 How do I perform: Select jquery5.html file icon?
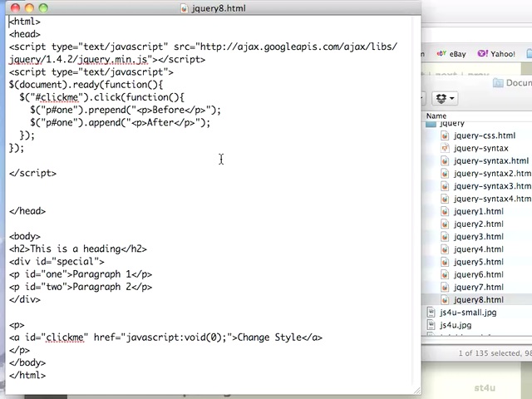click(445, 262)
